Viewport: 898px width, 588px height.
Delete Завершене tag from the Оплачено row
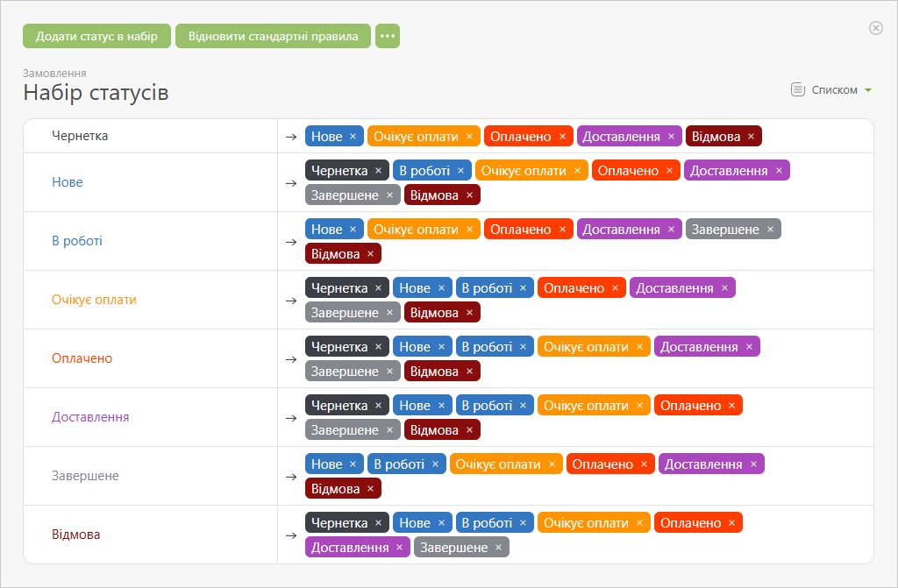389,372
